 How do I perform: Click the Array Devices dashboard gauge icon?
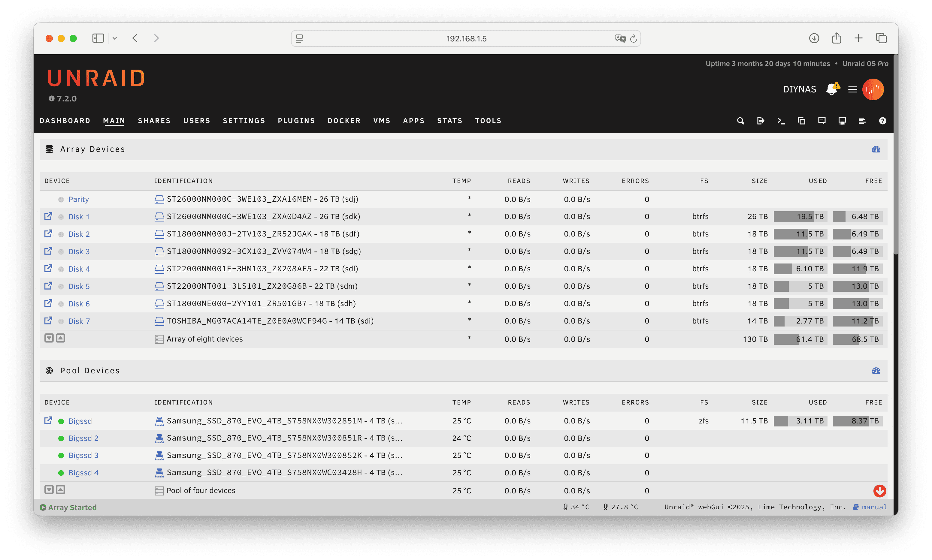click(876, 149)
